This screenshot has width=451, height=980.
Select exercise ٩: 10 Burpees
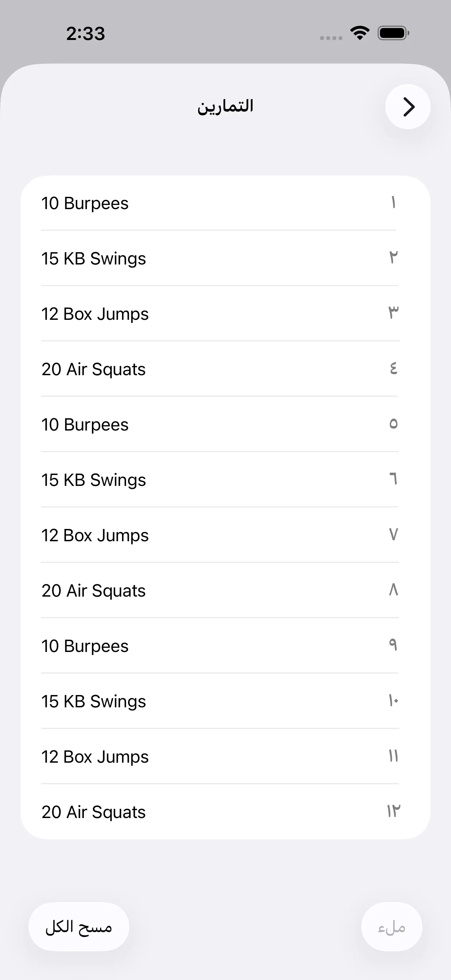225,646
